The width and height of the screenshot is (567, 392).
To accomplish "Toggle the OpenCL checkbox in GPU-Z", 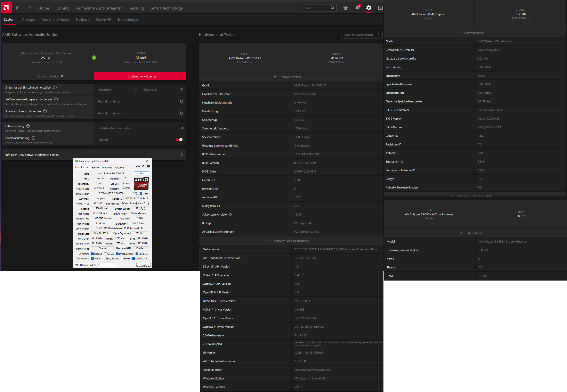I will [x=92, y=254].
